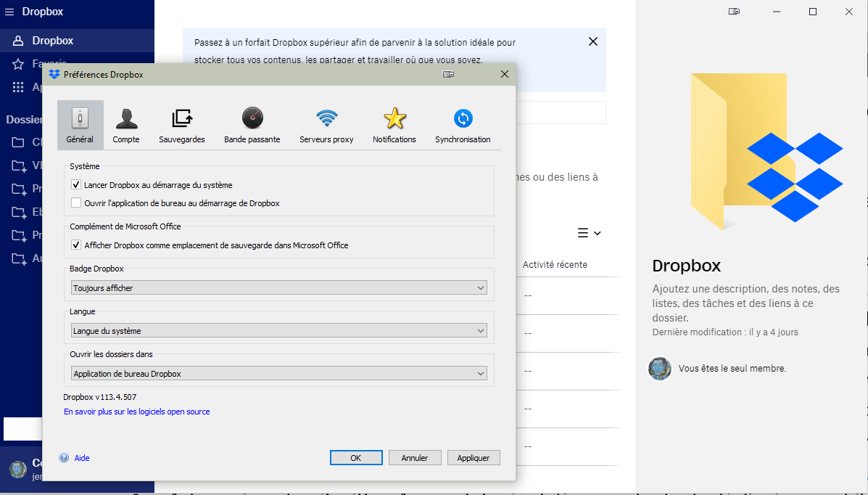The image size is (868, 495).
Task: Open the Notifications tab
Action: [x=394, y=125]
